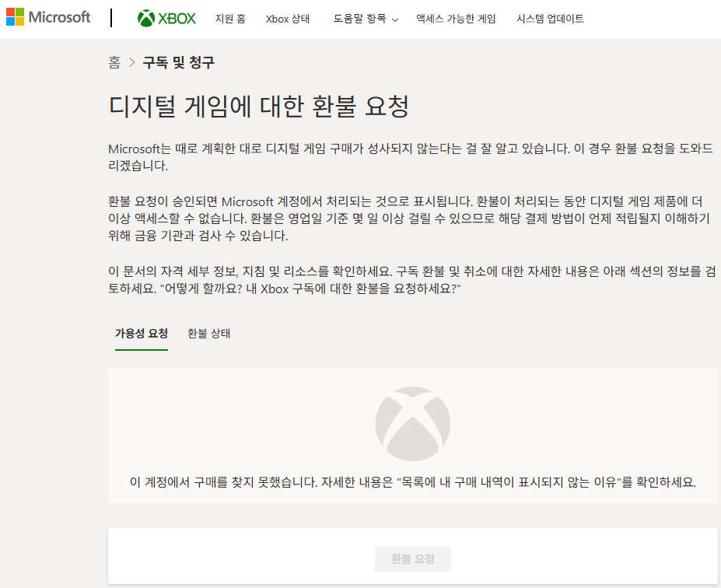Click the paragraph starting 환불 요청이 승인되면
The image size is (721, 588).
(x=409, y=219)
